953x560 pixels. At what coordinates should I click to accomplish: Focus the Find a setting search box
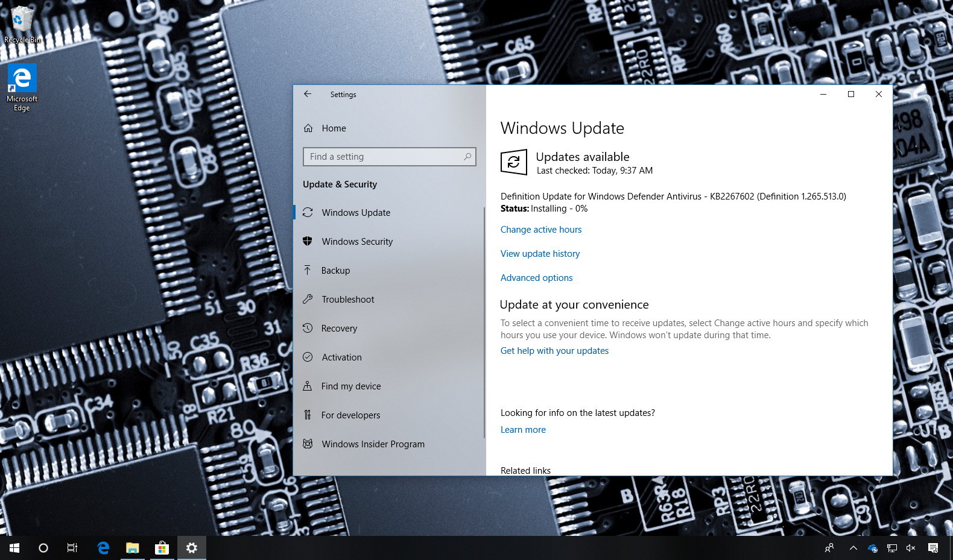pyautogui.click(x=389, y=157)
